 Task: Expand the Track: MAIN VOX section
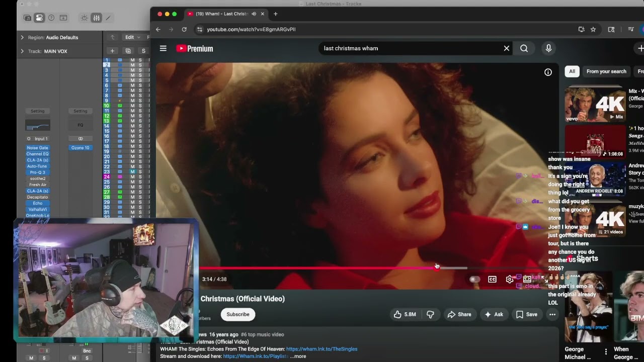pyautogui.click(x=22, y=51)
